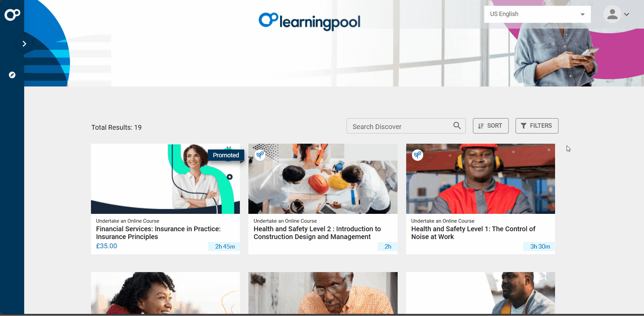Click the user profile avatar icon
The image size is (644, 316).
point(612,14)
